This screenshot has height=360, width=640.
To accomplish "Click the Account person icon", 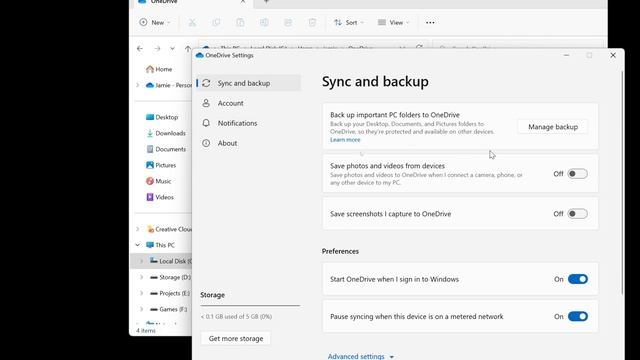I will pyautogui.click(x=206, y=103).
